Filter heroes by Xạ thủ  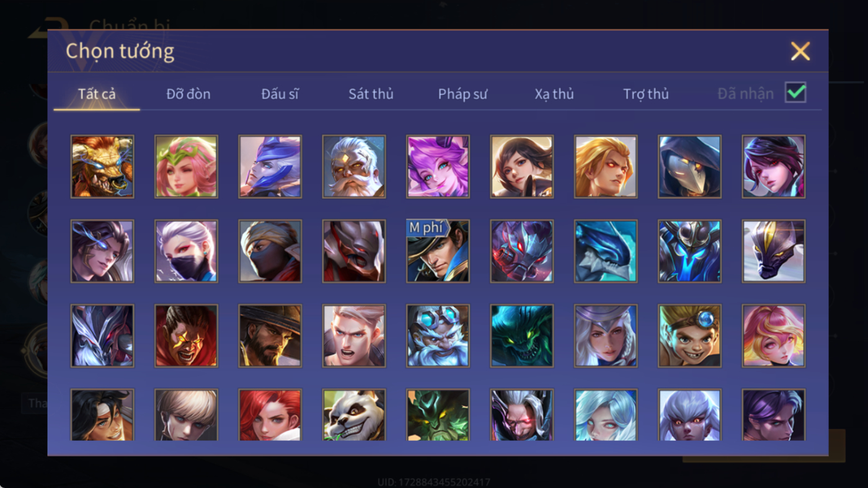pyautogui.click(x=554, y=94)
